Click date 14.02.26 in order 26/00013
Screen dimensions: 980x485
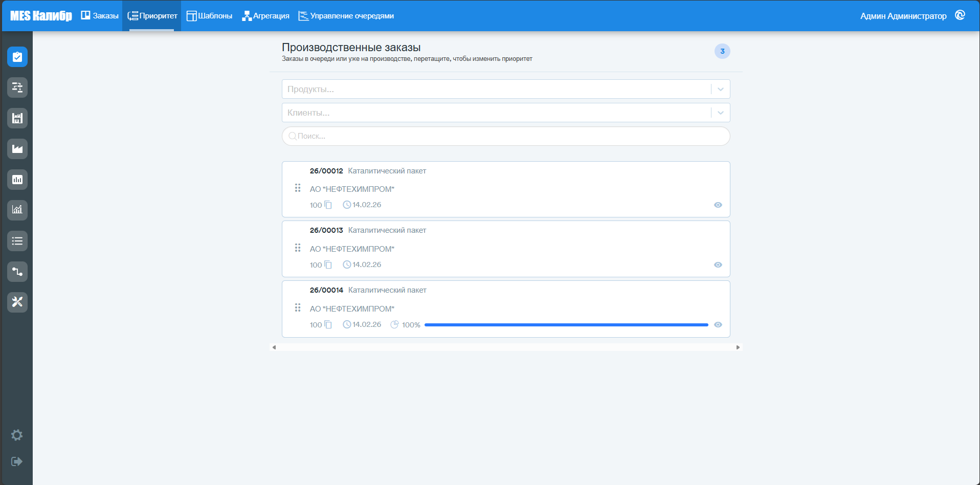pos(367,264)
